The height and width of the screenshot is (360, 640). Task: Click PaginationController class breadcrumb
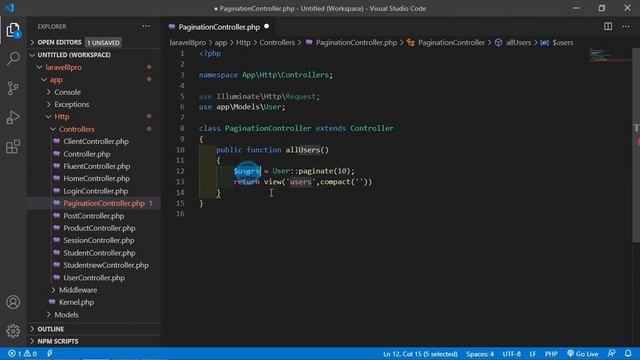(451, 42)
